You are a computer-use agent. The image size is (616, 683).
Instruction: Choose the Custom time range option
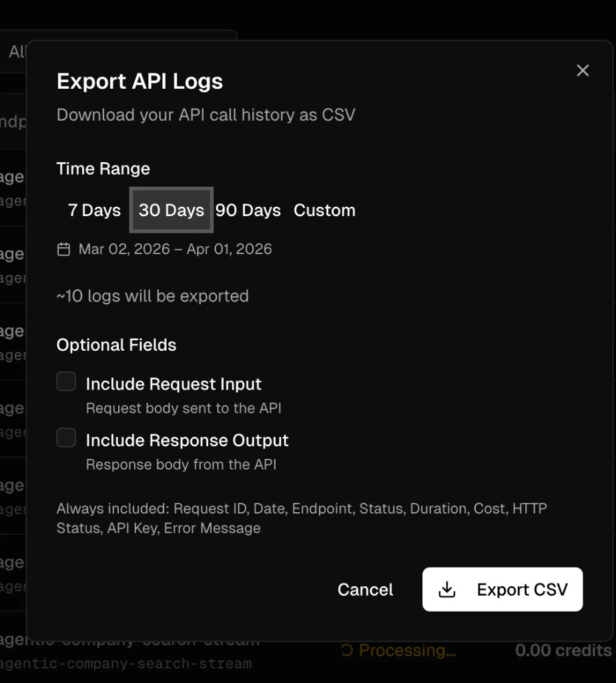click(324, 209)
